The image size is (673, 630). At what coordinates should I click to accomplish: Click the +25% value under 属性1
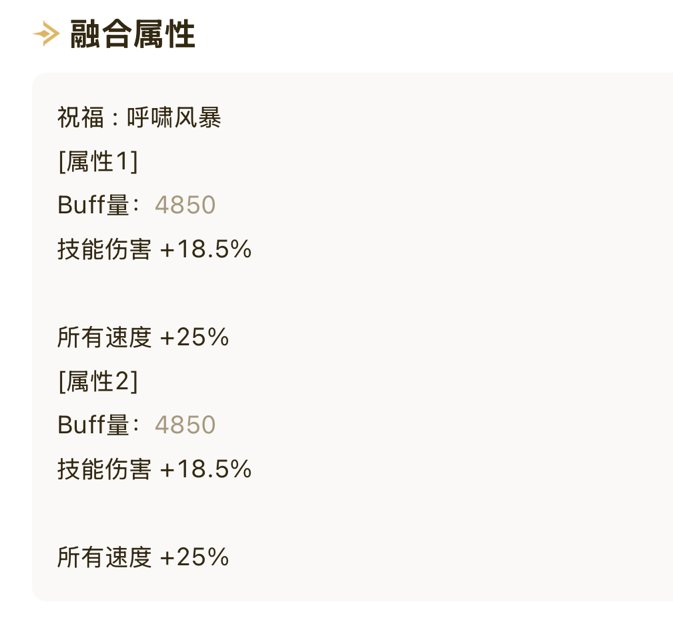coord(194,337)
